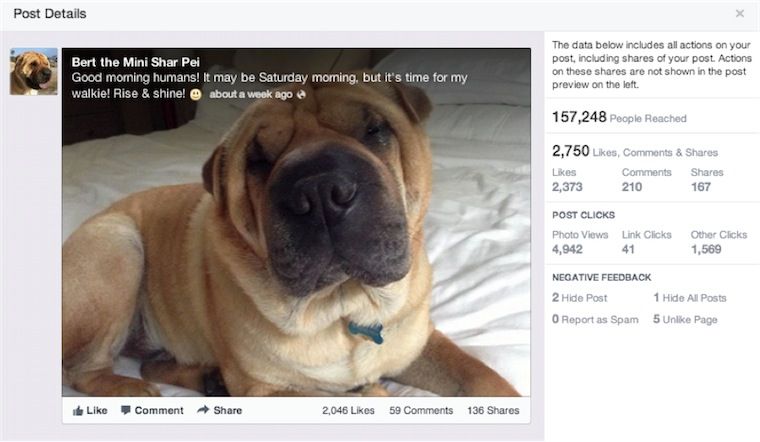Open the 59 Comments link
Image resolution: width=760 pixels, height=442 pixels.
click(421, 410)
